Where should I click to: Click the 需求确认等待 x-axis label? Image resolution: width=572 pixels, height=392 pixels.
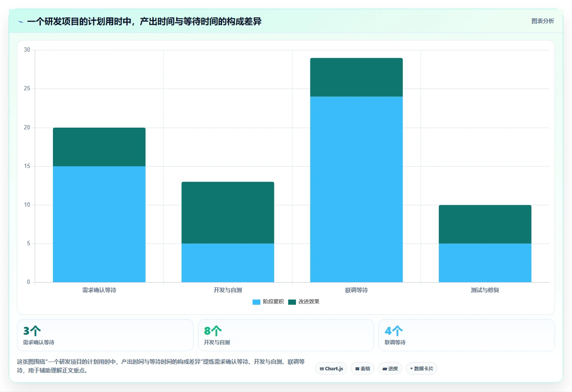(x=99, y=290)
